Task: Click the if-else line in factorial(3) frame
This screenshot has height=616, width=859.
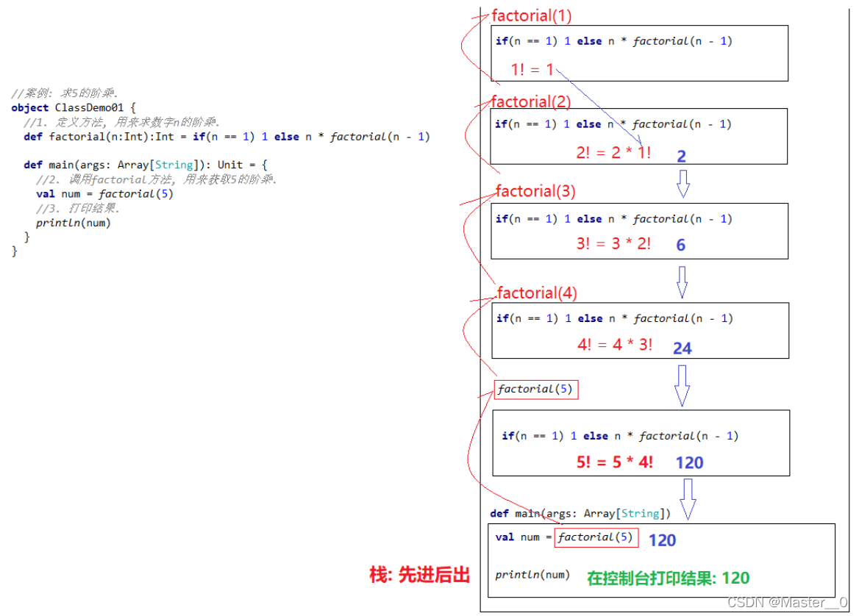Action: click(614, 219)
